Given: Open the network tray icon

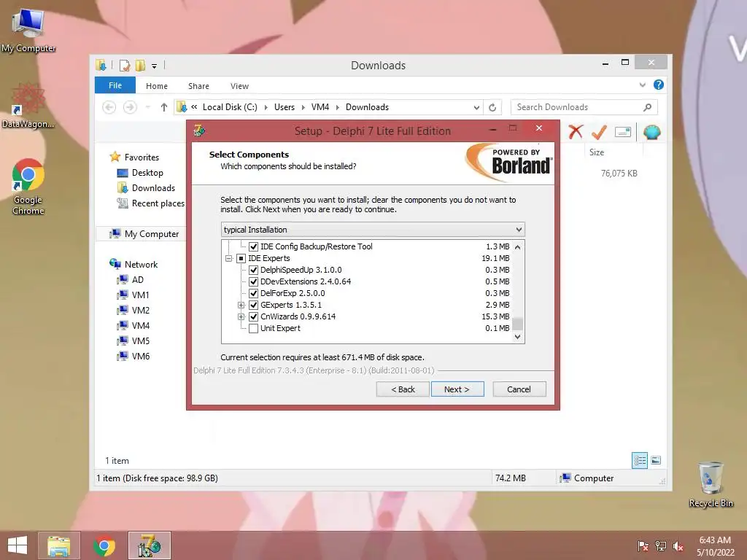Looking at the screenshot, I should [660, 546].
